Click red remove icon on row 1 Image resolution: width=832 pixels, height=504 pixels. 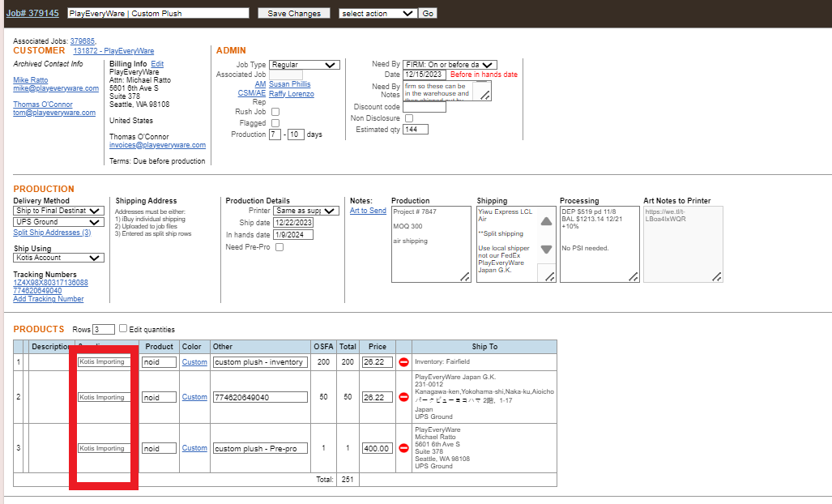[403, 362]
